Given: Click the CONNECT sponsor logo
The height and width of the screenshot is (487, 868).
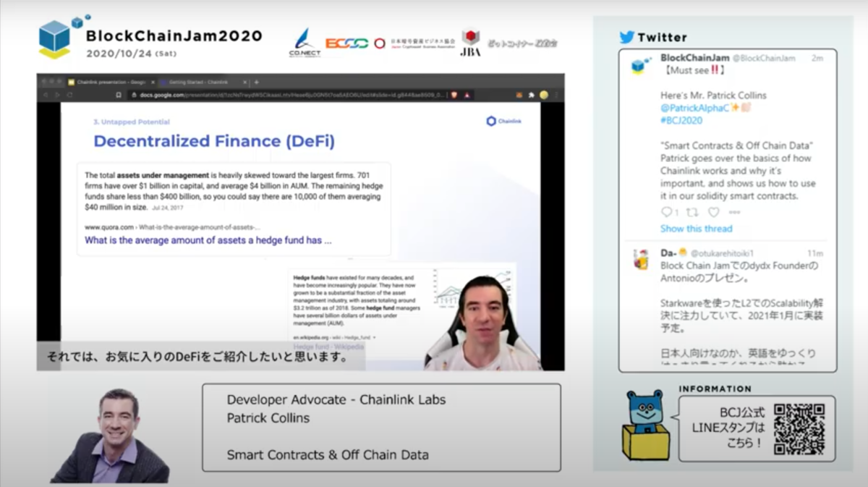Looking at the screenshot, I should [x=305, y=43].
